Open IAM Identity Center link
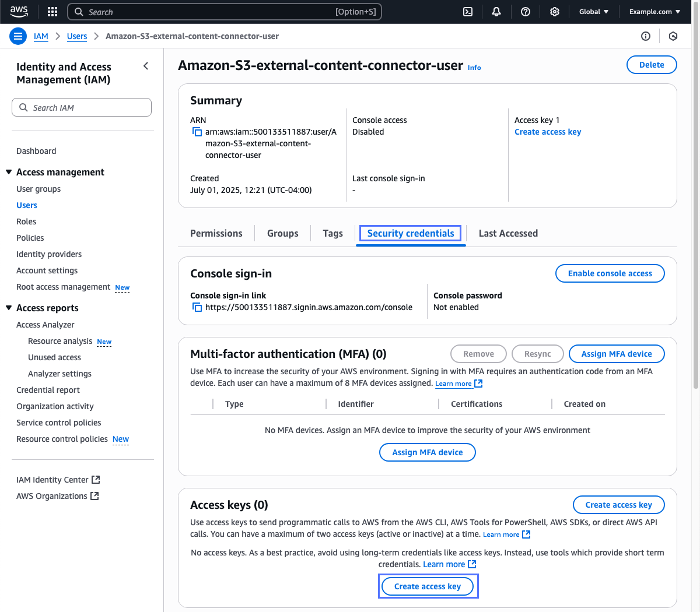700x612 pixels. [x=52, y=480]
